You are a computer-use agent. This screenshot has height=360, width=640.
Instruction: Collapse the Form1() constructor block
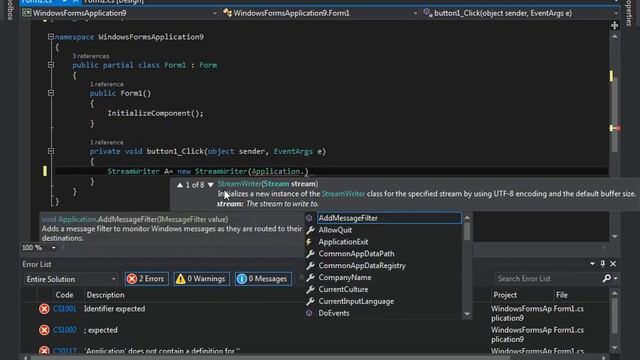(51, 93)
